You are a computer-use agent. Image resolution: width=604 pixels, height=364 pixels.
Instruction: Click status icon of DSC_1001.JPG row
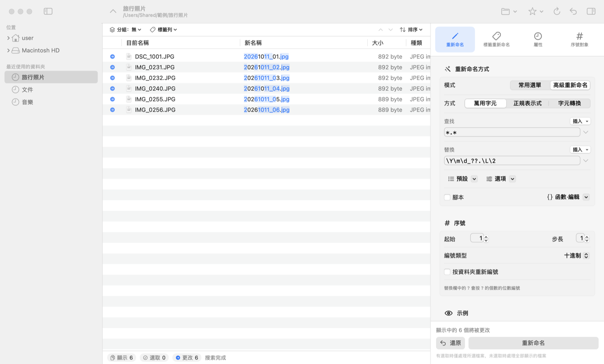coord(112,57)
